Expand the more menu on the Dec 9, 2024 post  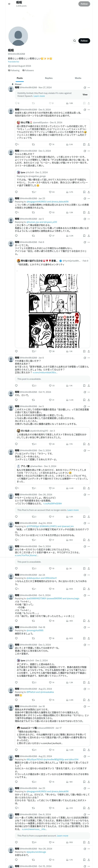[89, 110]
